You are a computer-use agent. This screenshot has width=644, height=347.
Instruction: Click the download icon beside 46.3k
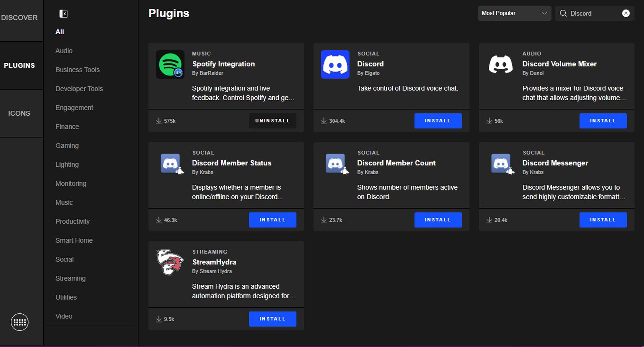click(x=159, y=220)
